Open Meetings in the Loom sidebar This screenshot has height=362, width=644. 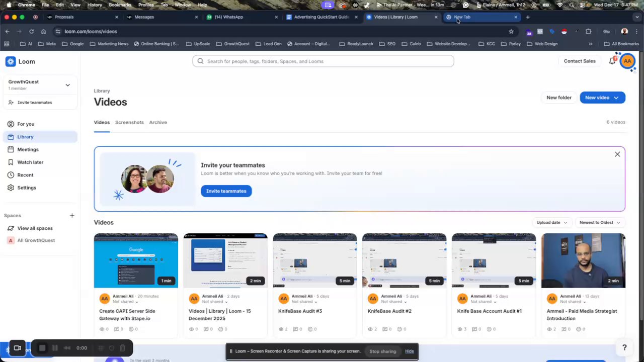pyautogui.click(x=28, y=149)
